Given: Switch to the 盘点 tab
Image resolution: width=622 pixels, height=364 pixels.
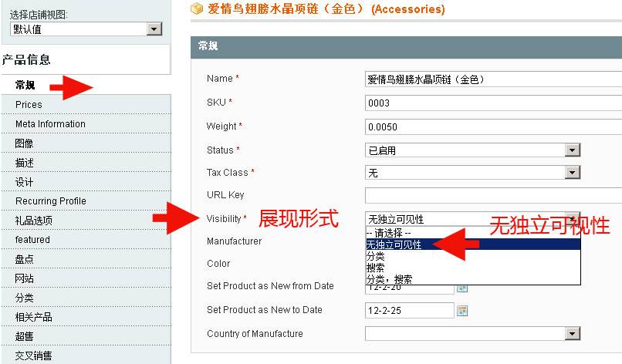Looking at the screenshot, I should click(x=86, y=259).
